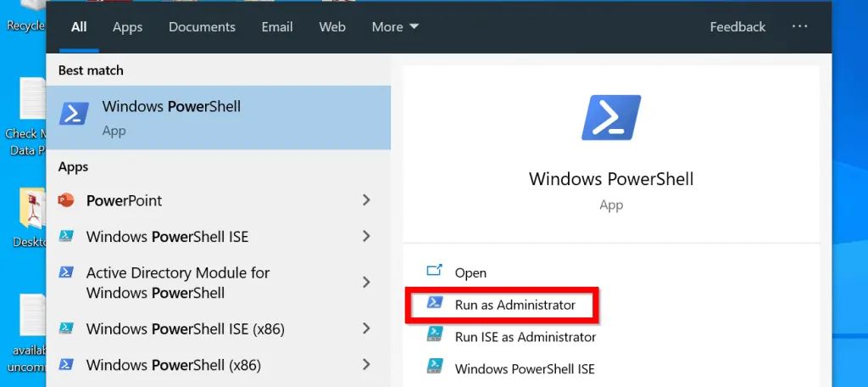
Task: Select the Windows PowerShell best match text
Action: pyautogui.click(x=171, y=106)
